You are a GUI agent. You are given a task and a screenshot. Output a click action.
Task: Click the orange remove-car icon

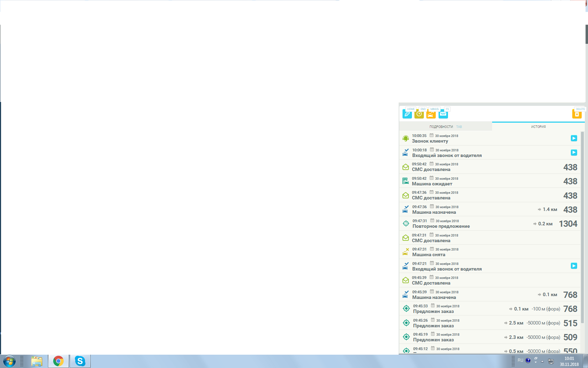(x=431, y=114)
